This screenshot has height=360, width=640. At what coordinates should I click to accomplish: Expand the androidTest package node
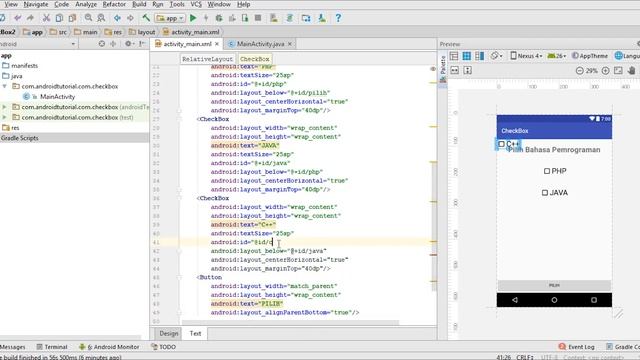[4, 107]
